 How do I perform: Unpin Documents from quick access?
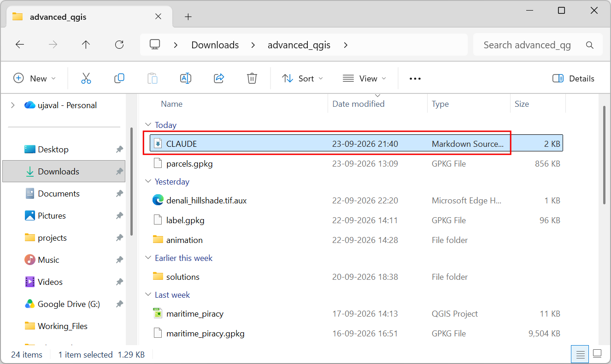point(119,194)
